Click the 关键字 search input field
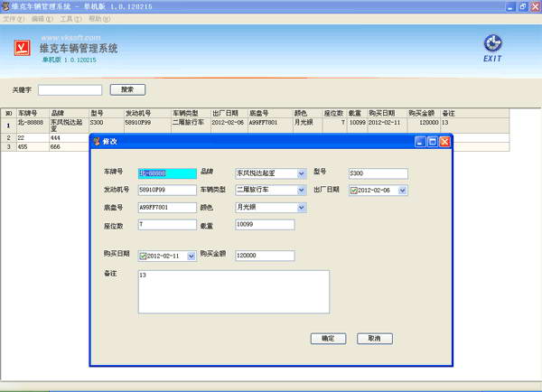Viewport: 542px width, 392px height. (70, 90)
